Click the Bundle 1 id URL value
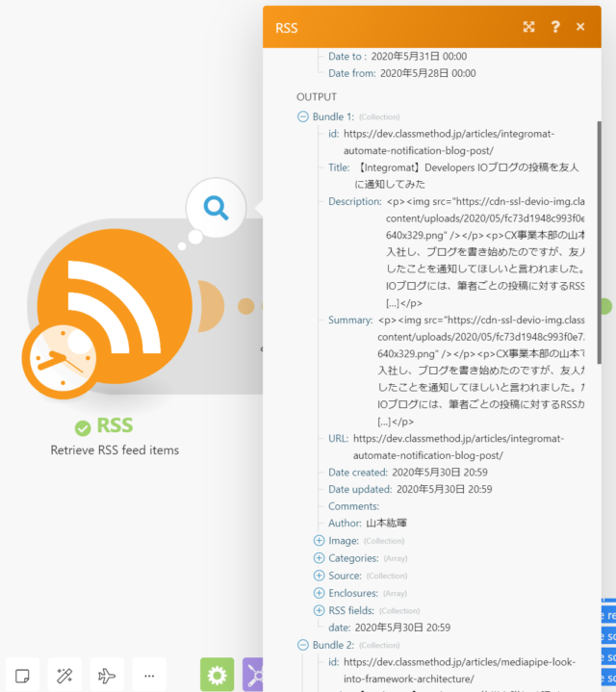Screen dimensions: 616x692 click(449, 142)
